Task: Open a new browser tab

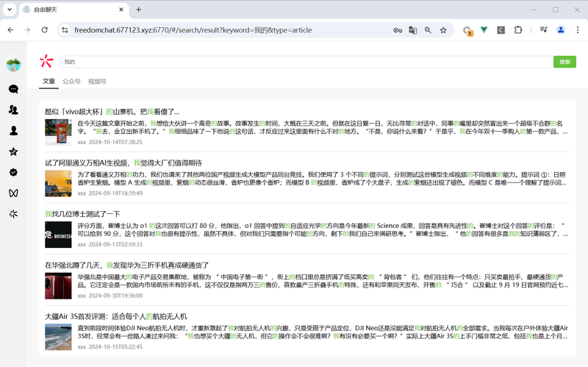Action: point(139,10)
